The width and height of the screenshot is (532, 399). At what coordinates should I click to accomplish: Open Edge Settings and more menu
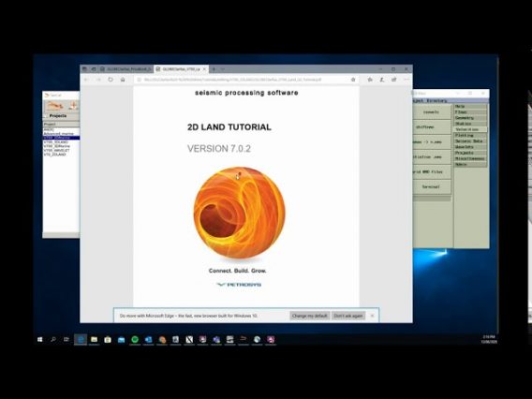tap(406, 80)
